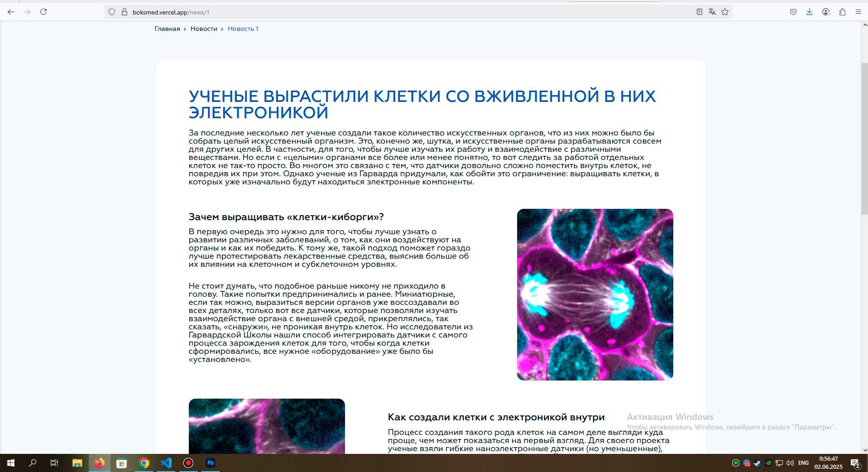This screenshot has height=472, width=868.
Task: Click the page vertical scrollbar thumb
Action: pos(864,139)
